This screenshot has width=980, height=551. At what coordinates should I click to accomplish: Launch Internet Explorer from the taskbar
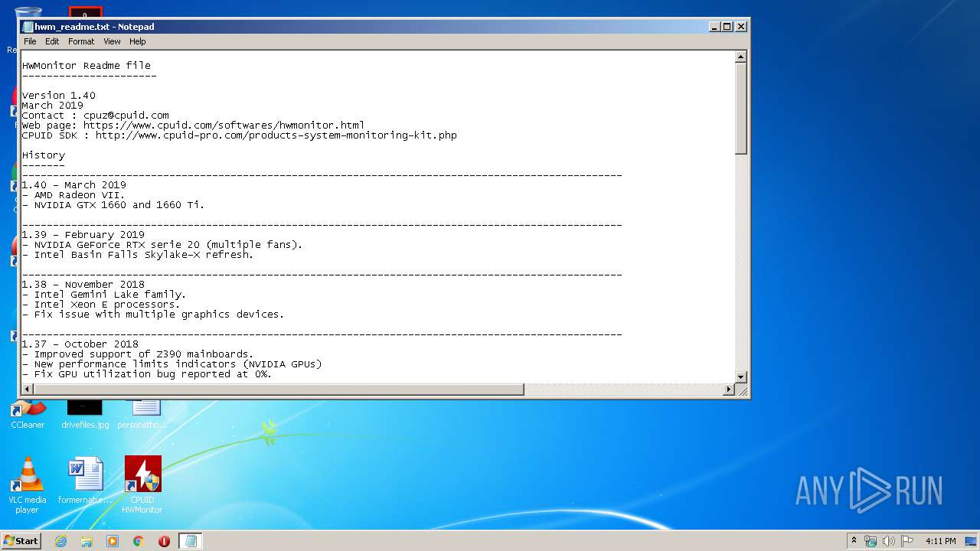click(x=60, y=541)
